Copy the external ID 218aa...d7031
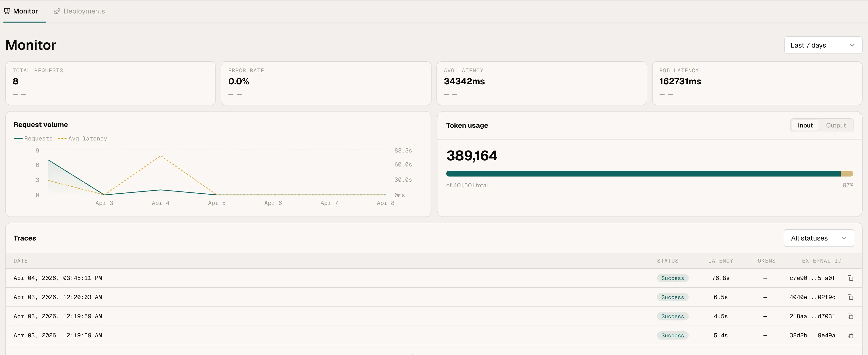Image resolution: width=868 pixels, height=355 pixels. 851,316
